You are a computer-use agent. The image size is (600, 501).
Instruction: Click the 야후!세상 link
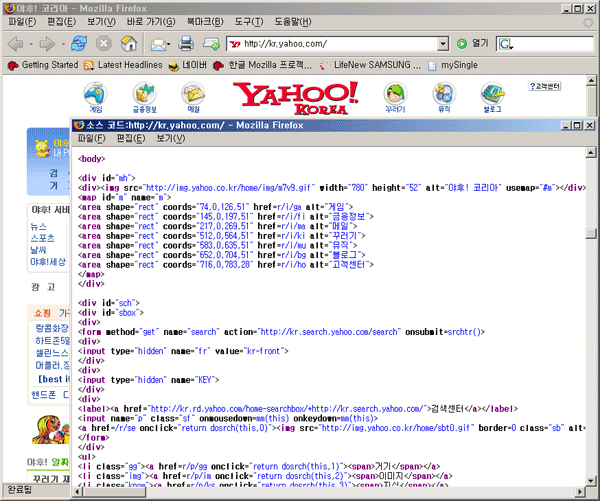[48, 262]
